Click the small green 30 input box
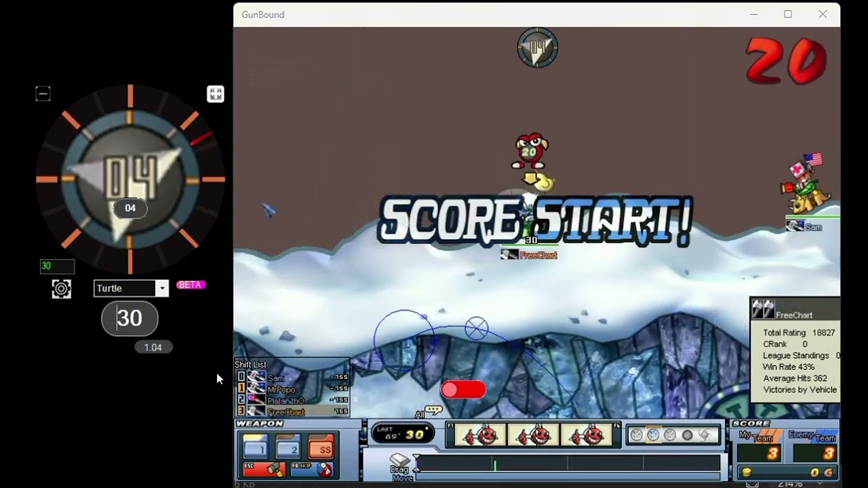The image size is (868, 488). click(57, 266)
